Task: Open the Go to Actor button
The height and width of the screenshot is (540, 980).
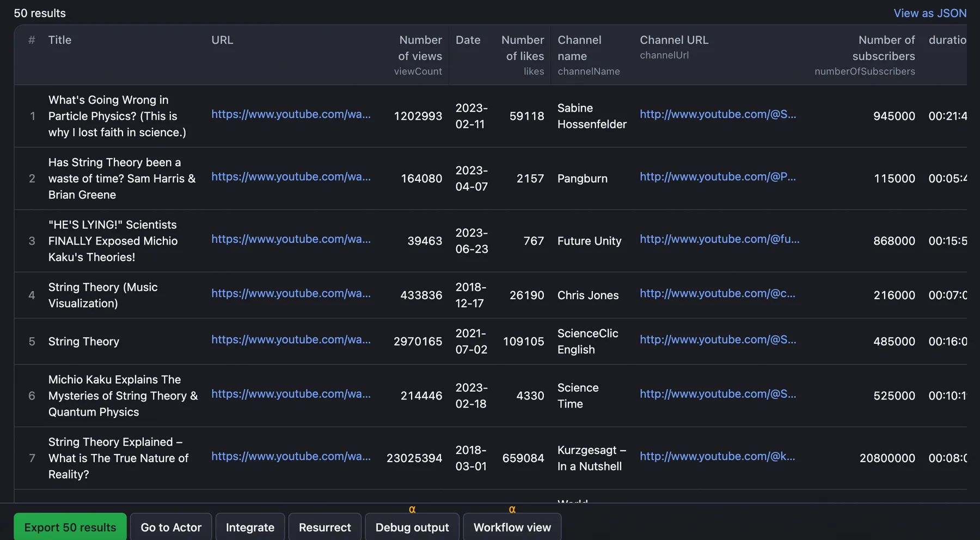Action: pos(171,527)
